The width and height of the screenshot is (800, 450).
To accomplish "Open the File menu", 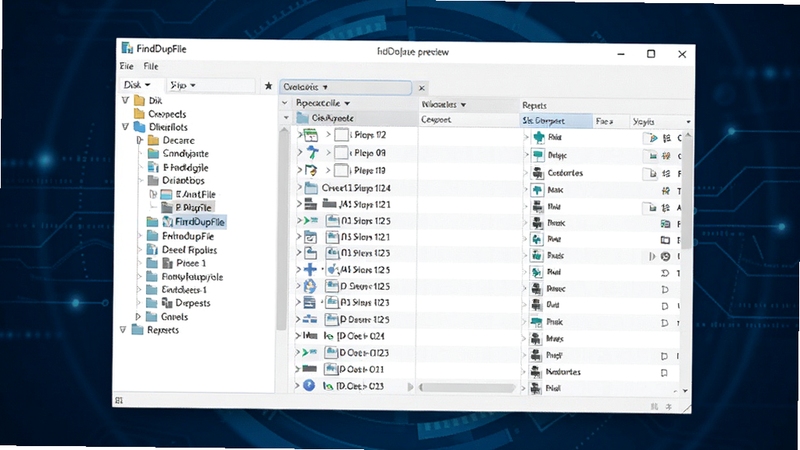I will pyautogui.click(x=151, y=66).
